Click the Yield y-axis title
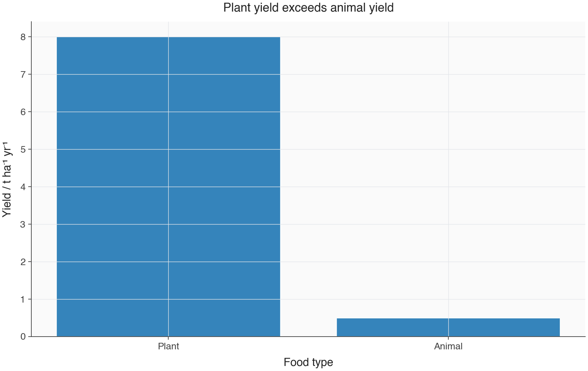 tap(8, 179)
